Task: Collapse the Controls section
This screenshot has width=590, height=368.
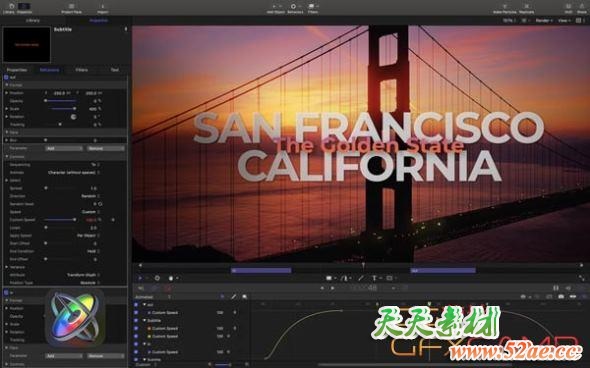Action: tap(6, 156)
